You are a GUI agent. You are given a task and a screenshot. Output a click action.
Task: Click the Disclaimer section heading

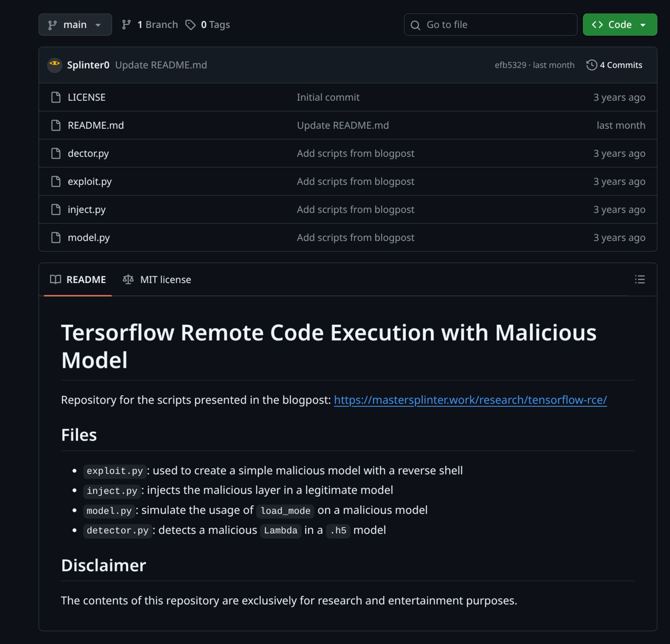click(104, 565)
